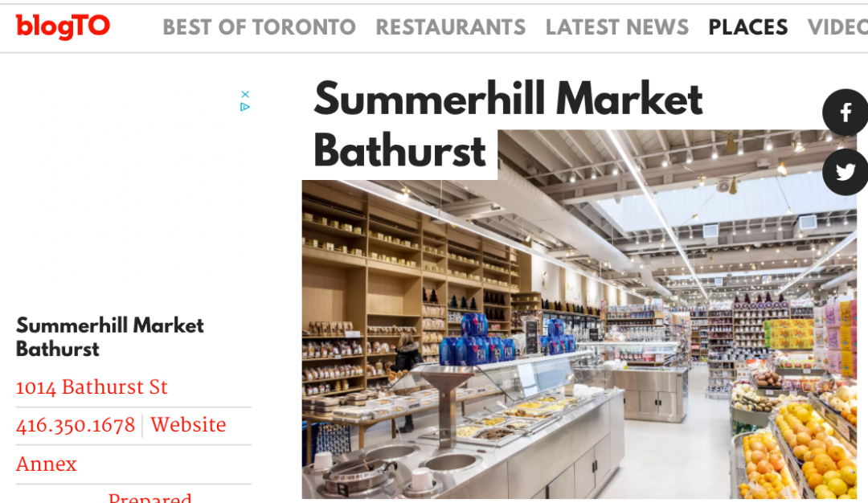The width and height of the screenshot is (868, 503).
Task: Select the Places menu item
Action: click(748, 27)
